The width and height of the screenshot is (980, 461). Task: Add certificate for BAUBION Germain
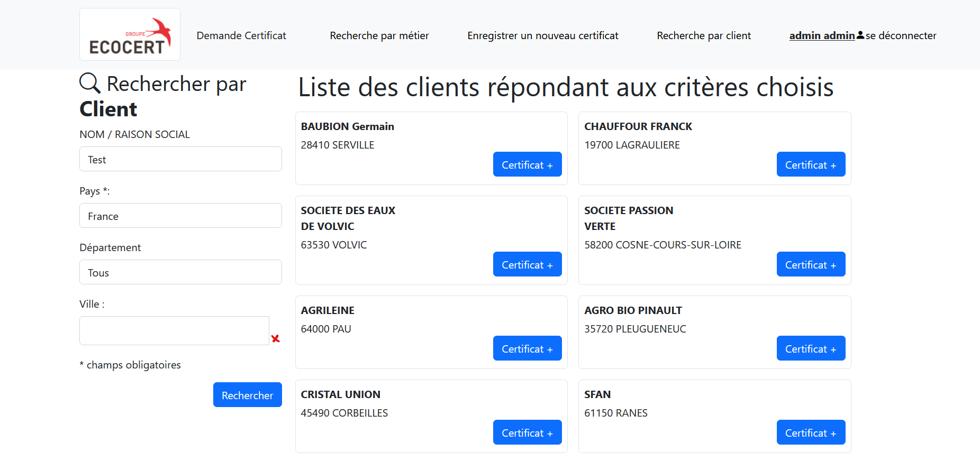pyautogui.click(x=527, y=164)
